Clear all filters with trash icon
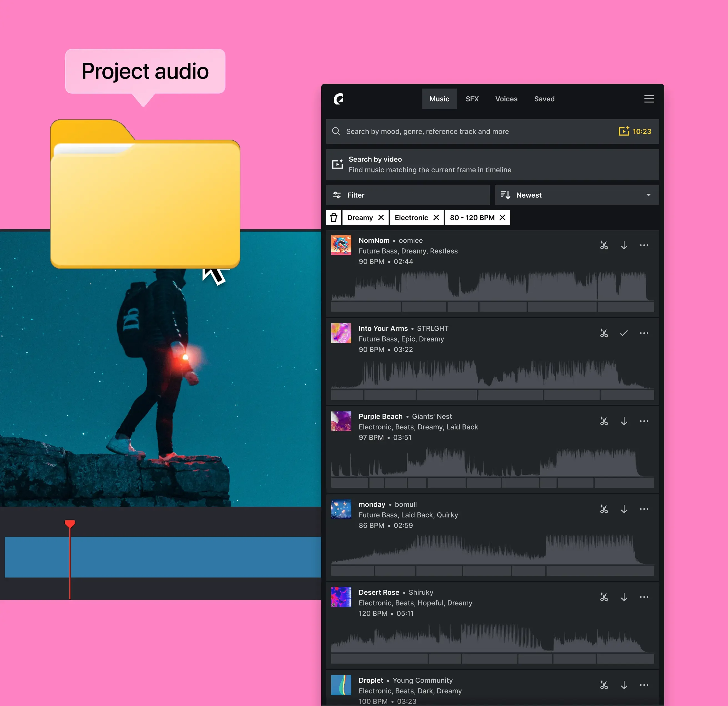The width and height of the screenshot is (728, 706). [x=333, y=217]
